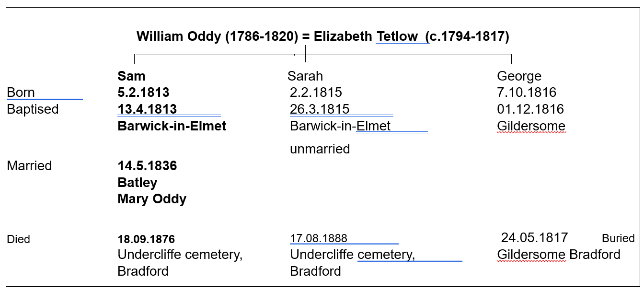Click the word unmarried under Sarah
The image size is (644, 292).
[320, 149]
